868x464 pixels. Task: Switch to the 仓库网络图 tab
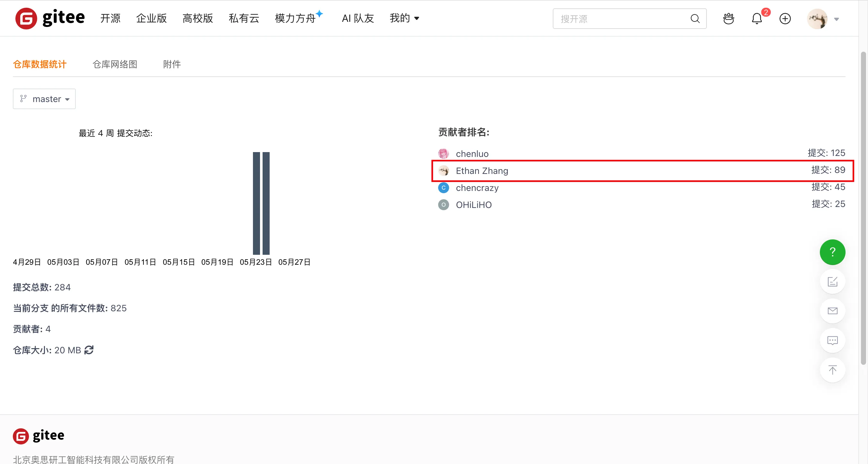click(115, 64)
